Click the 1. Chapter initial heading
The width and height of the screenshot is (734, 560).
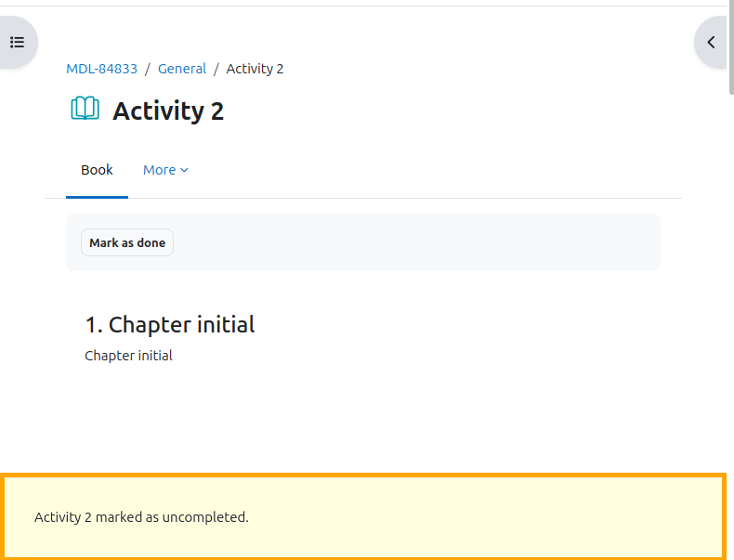coord(170,324)
